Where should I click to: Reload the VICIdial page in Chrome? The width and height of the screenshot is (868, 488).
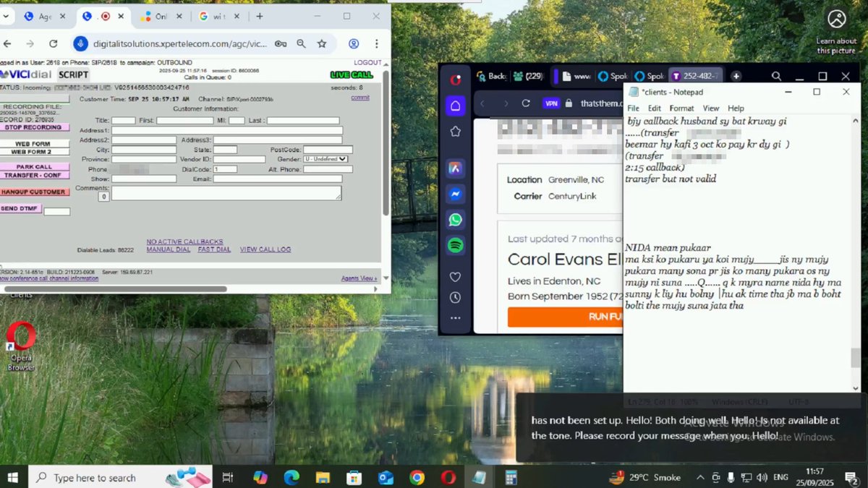pos(53,44)
